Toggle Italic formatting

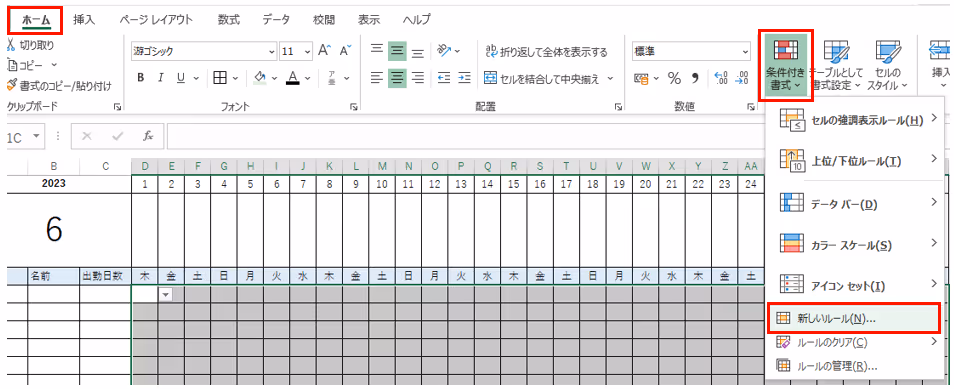161,78
